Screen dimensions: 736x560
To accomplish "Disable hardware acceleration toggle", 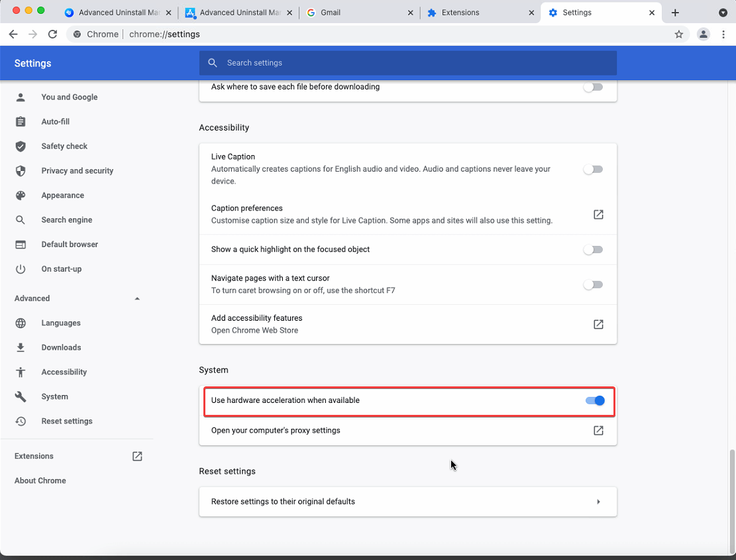I will [595, 401].
